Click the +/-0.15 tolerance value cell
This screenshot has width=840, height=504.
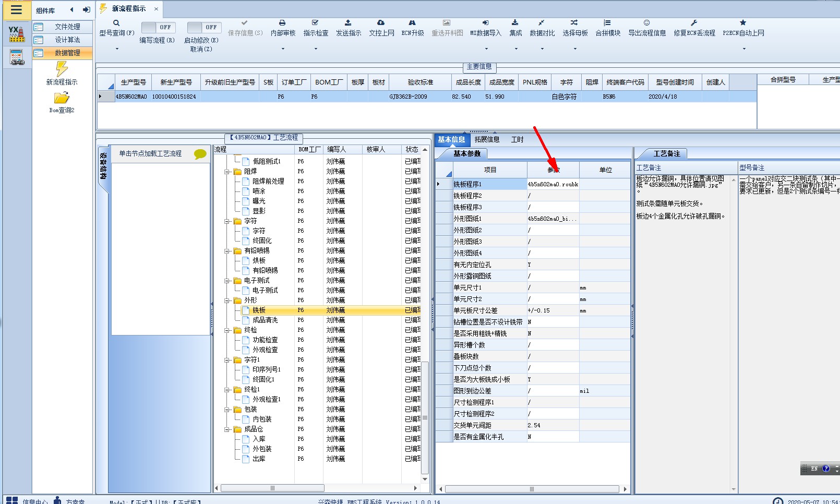click(553, 310)
